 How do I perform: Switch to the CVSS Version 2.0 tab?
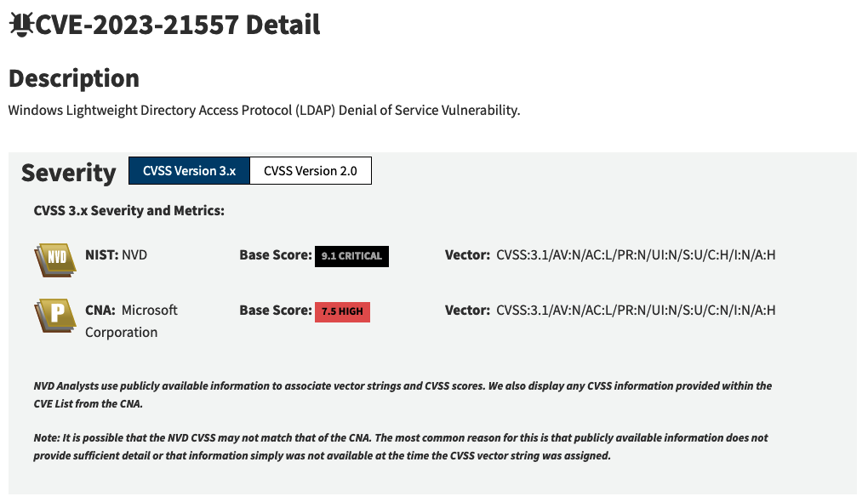310,170
